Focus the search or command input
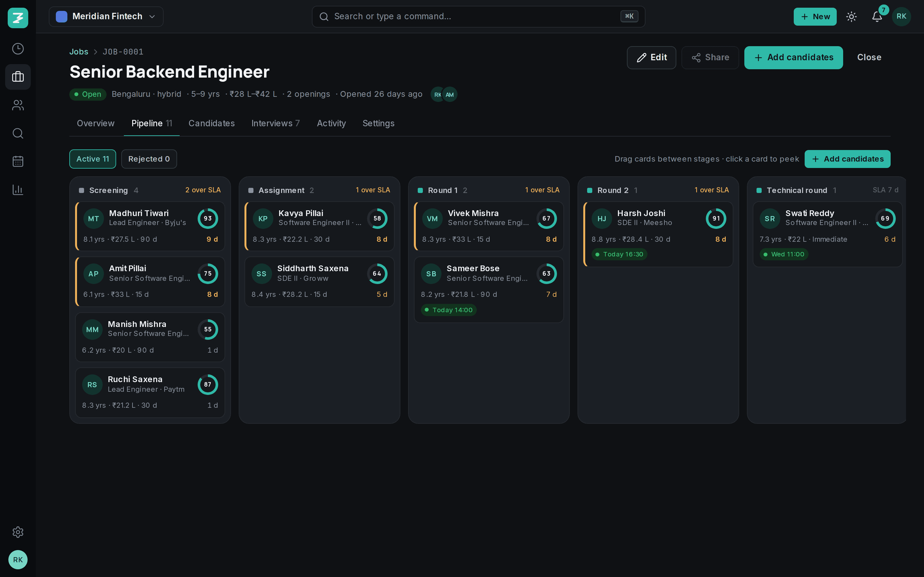 [x=478, y=16]
